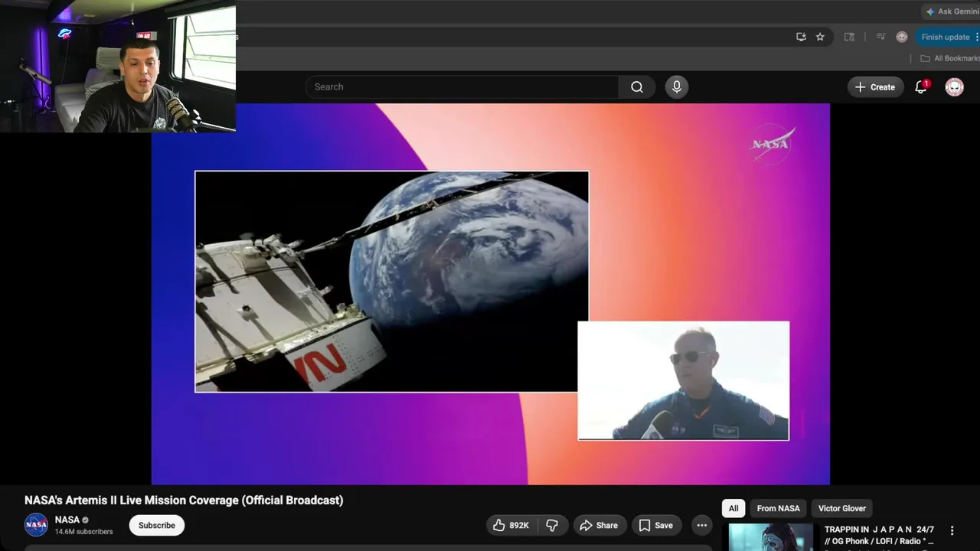
Task: Click the NASA logo in the video
Action: (x=773, y=144)
